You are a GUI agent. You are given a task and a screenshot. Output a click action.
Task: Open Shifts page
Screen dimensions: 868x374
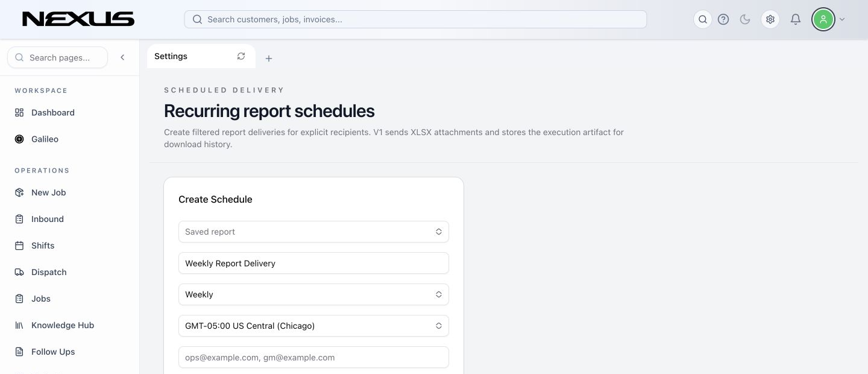click(43, 246)
